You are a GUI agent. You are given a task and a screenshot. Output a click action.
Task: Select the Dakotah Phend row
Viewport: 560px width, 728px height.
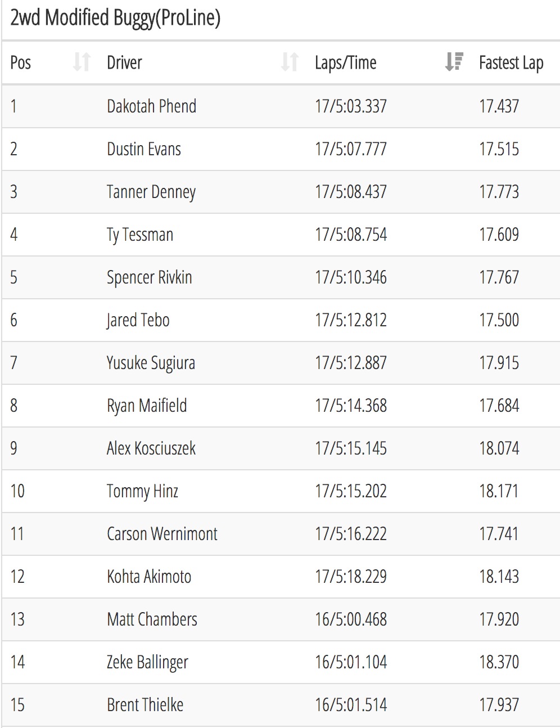[x=281, y=106]
